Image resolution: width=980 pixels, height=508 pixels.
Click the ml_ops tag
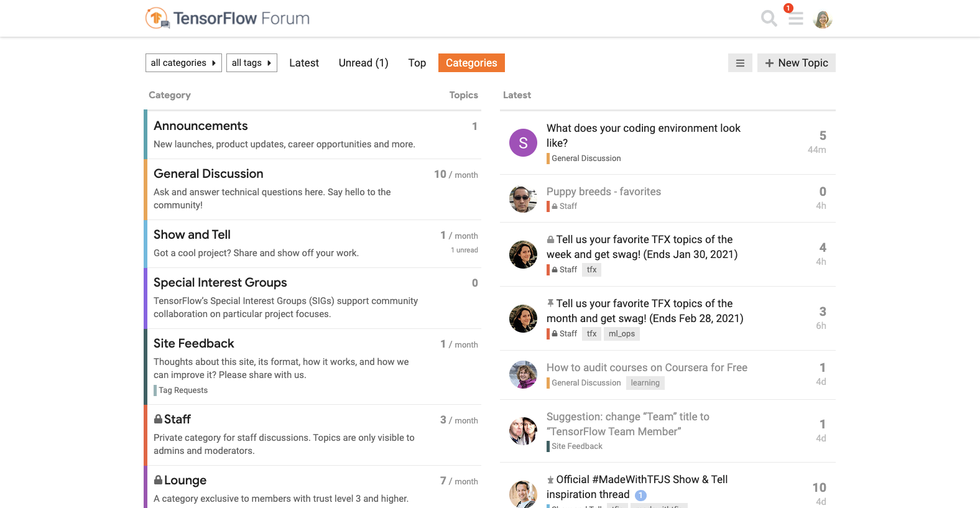tap(622, 334)
